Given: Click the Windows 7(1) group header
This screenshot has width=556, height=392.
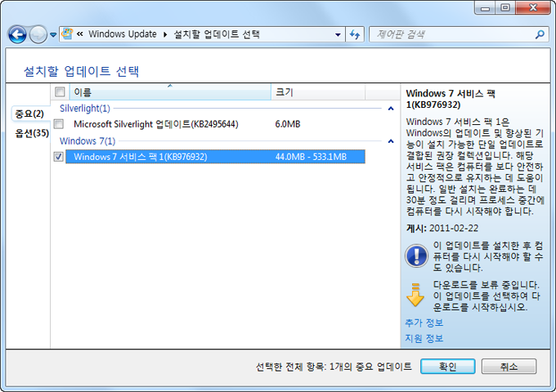Looking at the screenshot, I should point(87,141).
